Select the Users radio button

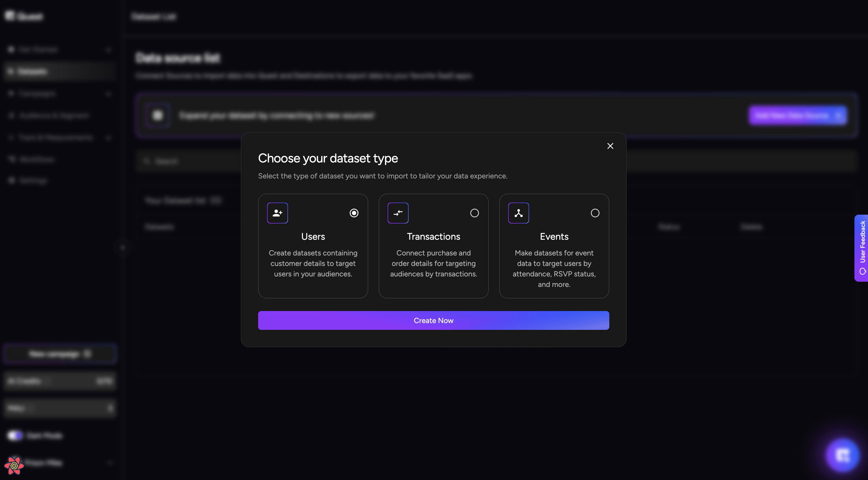pos(354,213)
